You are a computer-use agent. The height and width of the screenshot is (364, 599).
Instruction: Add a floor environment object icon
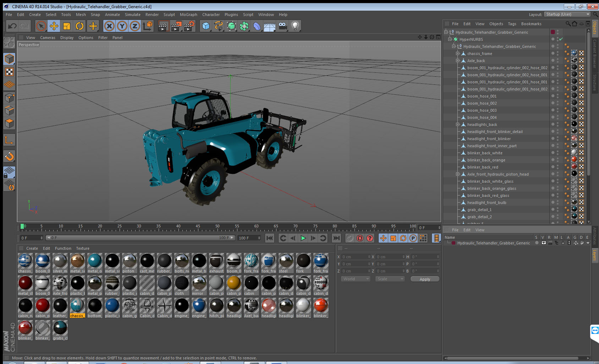click(x=270, y=26)
